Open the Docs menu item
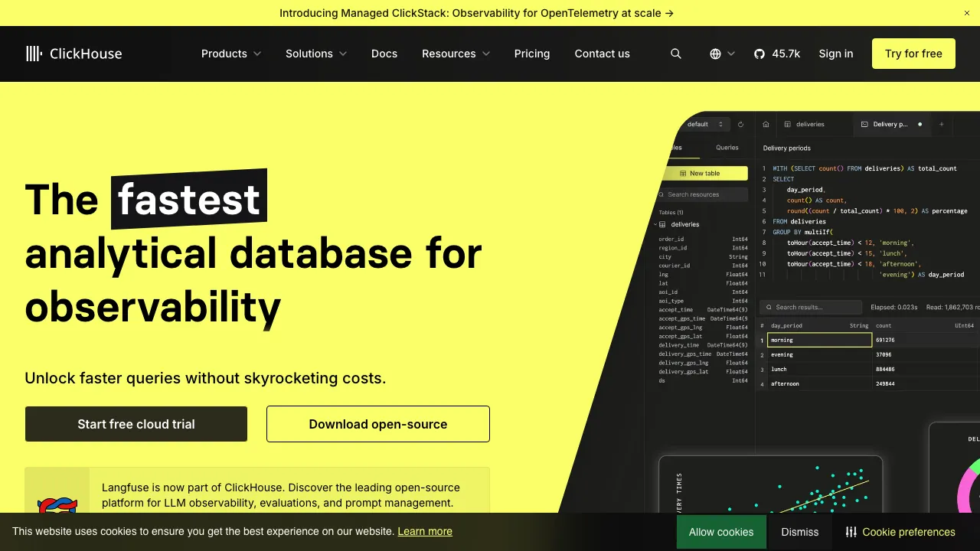The height and width of the screenshot is (551, 980). pyautogui.click(x=384, y=54)
